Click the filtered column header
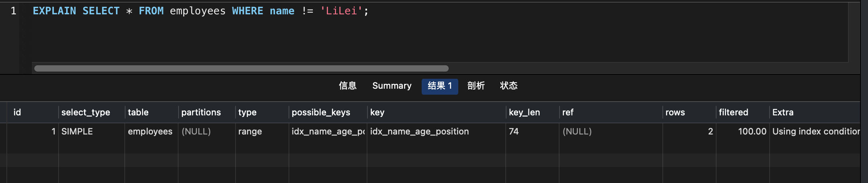868x183 pixels. [733, 113]
